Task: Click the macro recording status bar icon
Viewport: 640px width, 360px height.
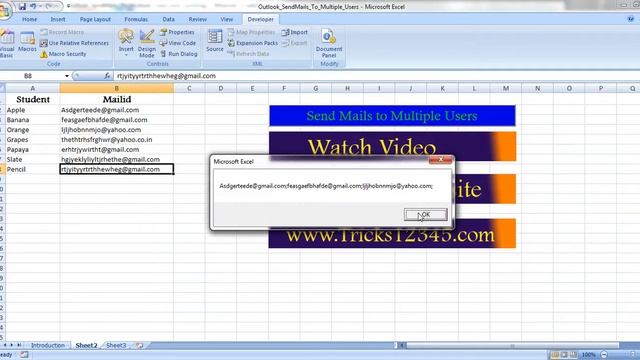Action: point(24,355)
